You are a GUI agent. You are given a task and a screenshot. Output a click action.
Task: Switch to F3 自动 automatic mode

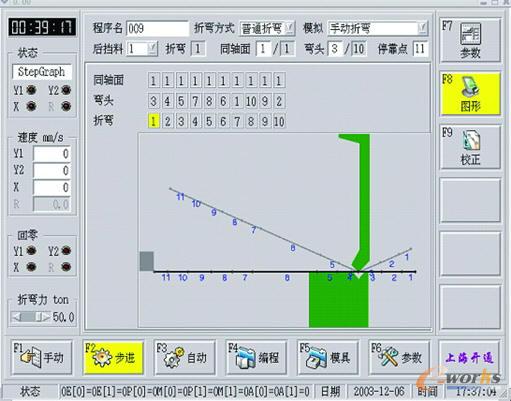click(185, 358)
